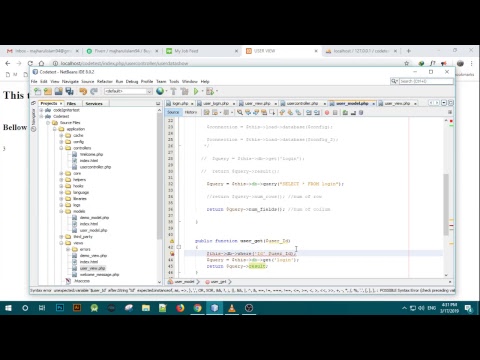Toggle the History editor view button

191,112
